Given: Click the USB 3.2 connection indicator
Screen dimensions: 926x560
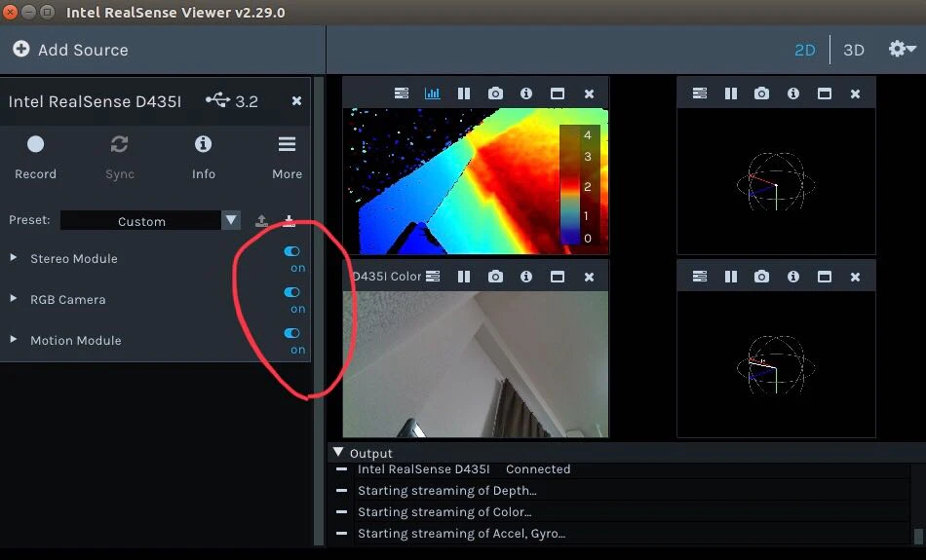Looking at the screenshot, I should [x=232, y=101].
